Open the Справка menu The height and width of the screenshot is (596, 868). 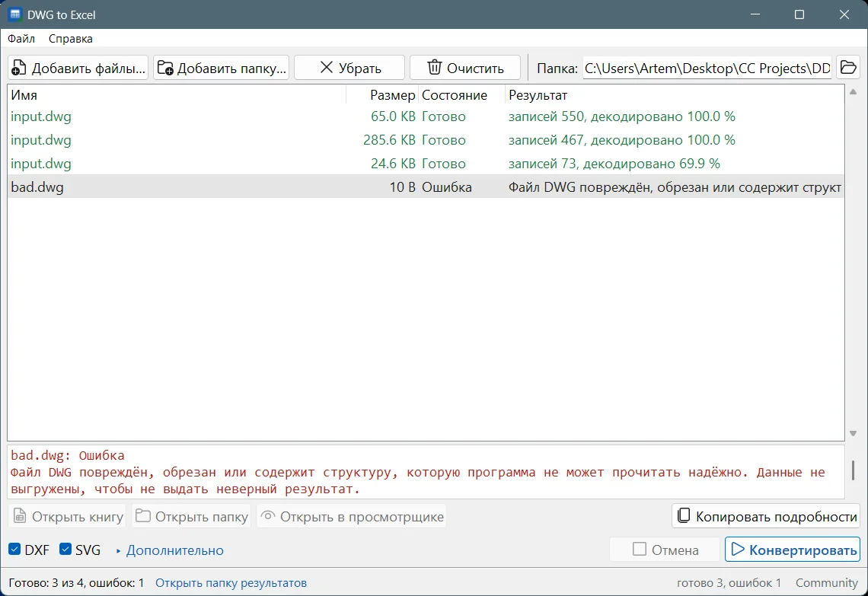[70, 39]
